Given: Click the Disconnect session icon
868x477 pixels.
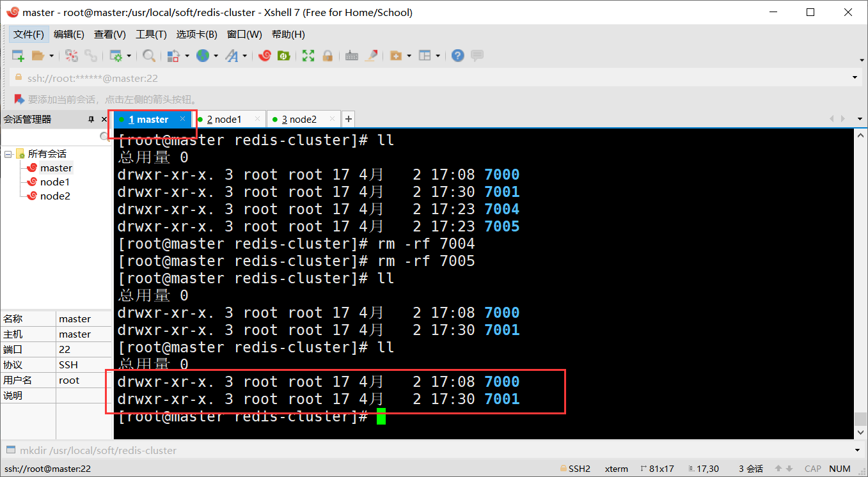Looking at the screenshot, I should coord(72,56).
